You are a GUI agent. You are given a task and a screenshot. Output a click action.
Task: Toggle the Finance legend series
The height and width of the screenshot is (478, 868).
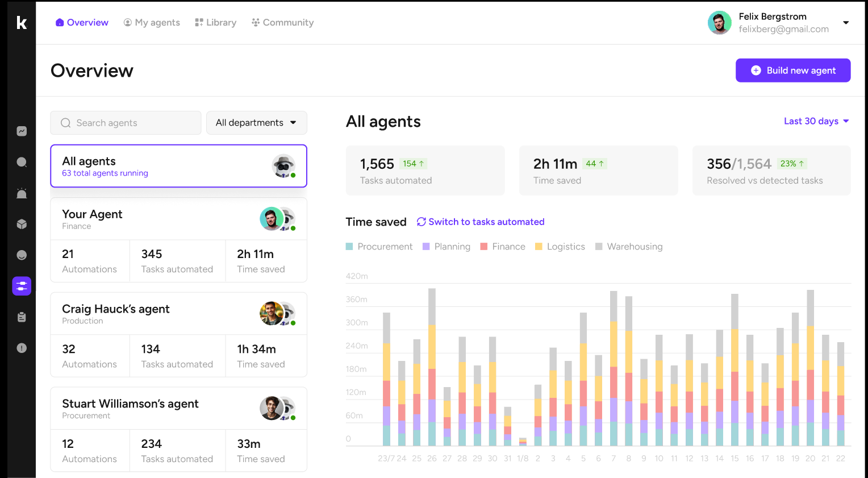point(503,247)
